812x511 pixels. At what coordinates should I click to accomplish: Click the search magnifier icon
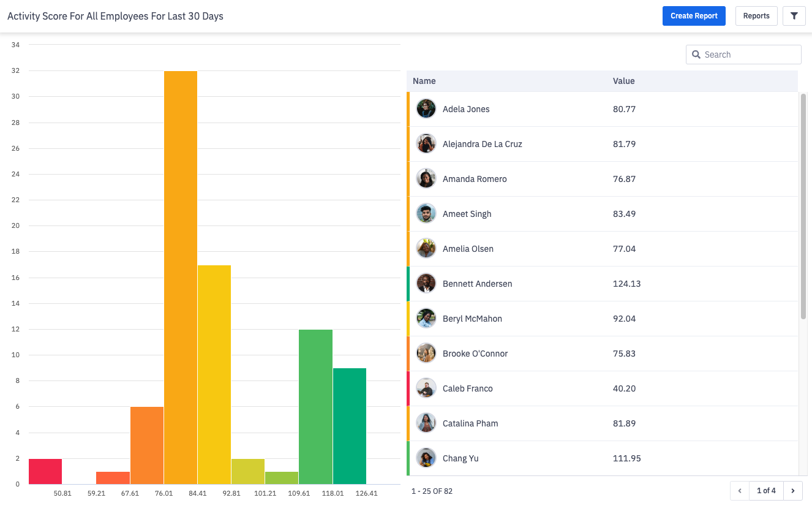pyautogui.click(x=696, y=55)
